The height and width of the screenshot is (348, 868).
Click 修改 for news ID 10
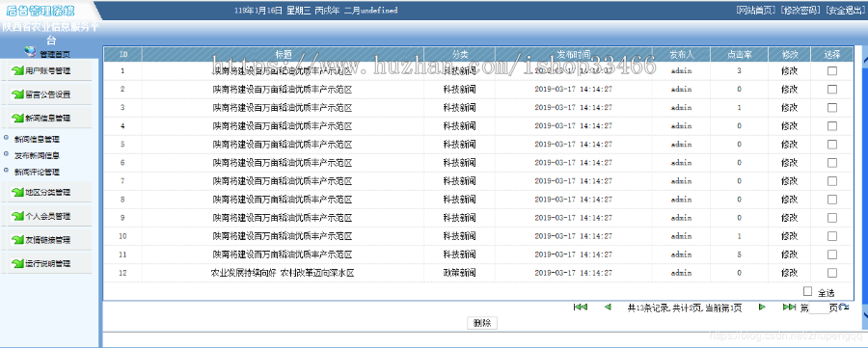[789, 236]
